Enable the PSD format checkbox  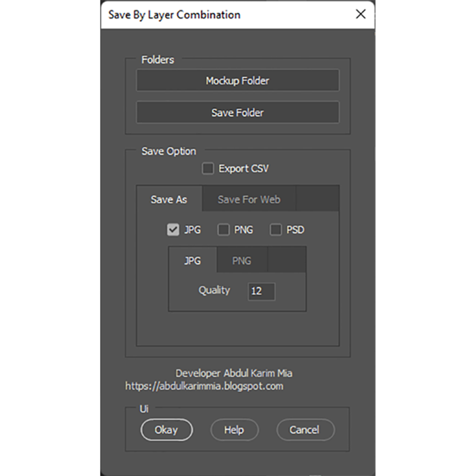tap(275, 230)
